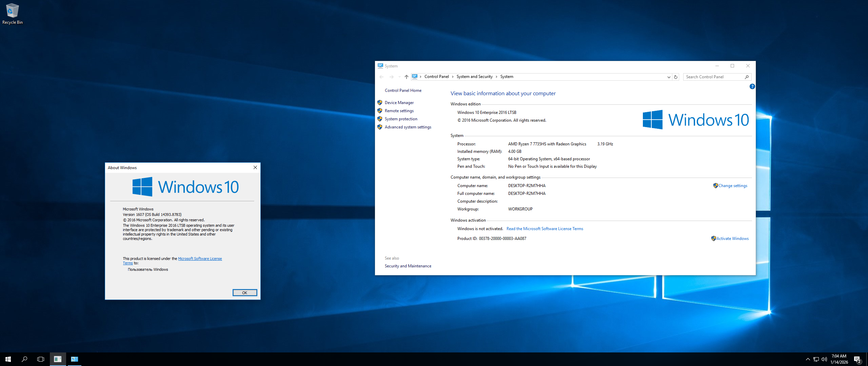This screenshot has height=366, width=868.
Task: Expand the Control Panel breadcrumb chevron
Action: click(453, 77)
